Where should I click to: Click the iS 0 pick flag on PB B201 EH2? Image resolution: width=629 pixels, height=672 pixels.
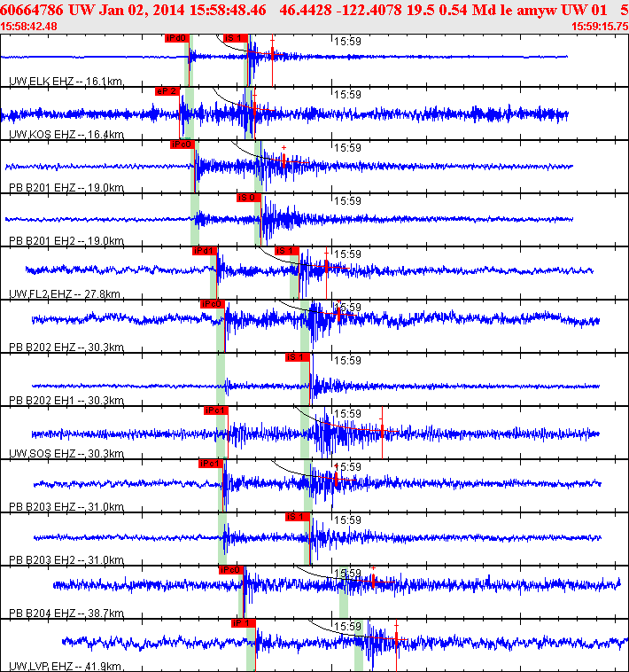(x=248, y=198)
